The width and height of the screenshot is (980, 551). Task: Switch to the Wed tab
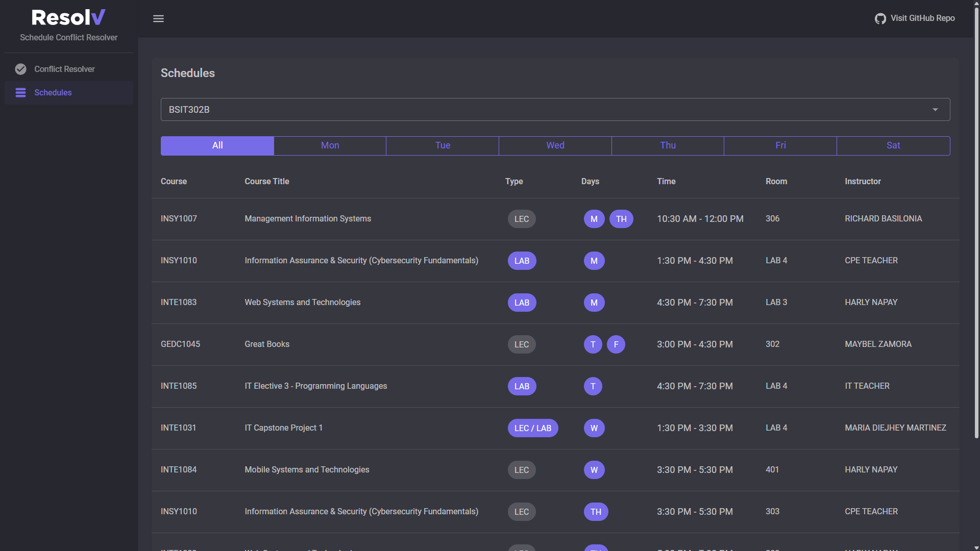[555, 145]
